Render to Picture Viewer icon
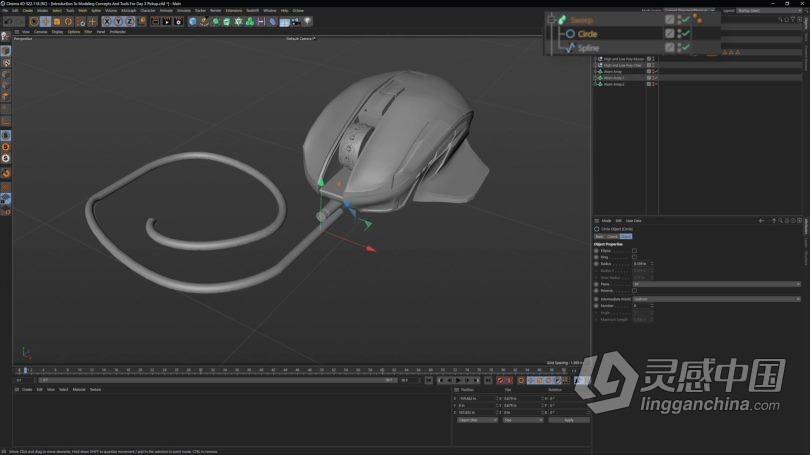Screen dimensions: 810x455 pos(167,22)
